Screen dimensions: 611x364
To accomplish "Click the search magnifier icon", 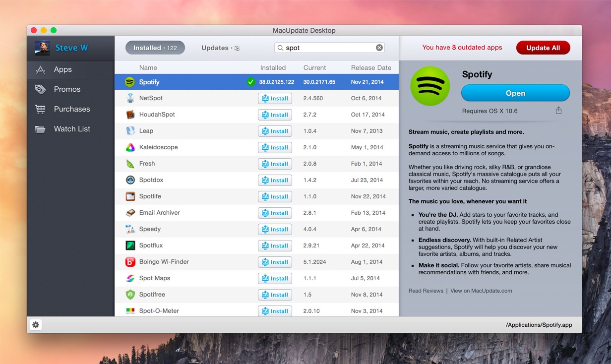I will 280,48.
